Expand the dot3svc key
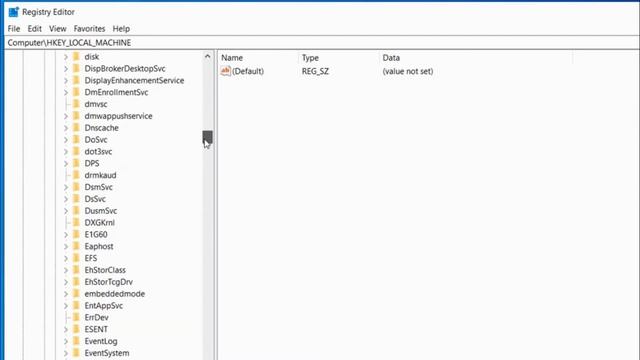The width and height of the screenshot is (640, 360). pos(66,152)
